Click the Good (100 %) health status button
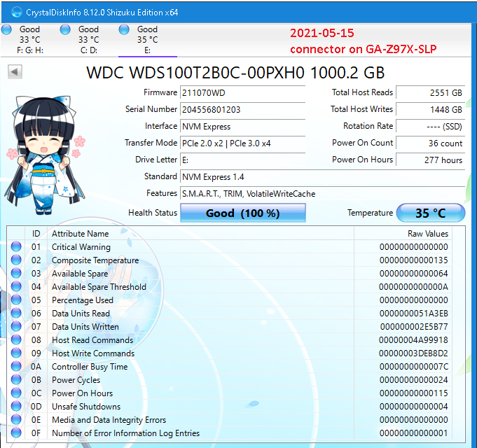477x448 pixels. point(243,213)
